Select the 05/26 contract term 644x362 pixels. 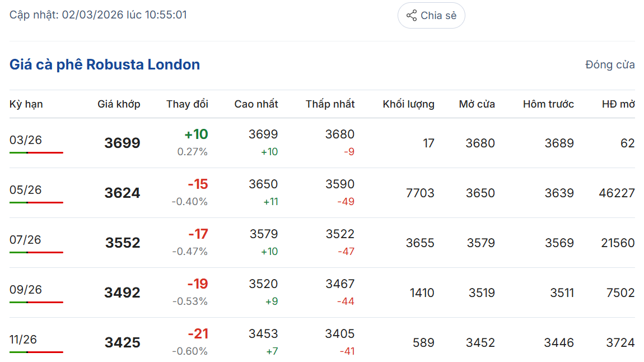(26, 190)
